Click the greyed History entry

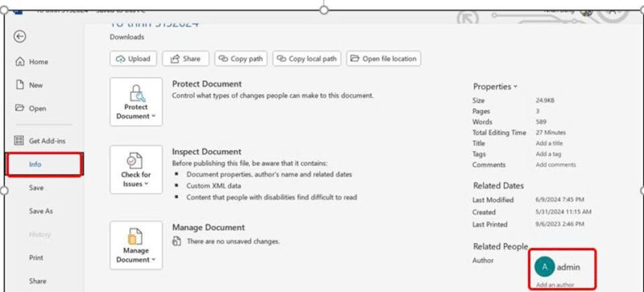tap(39, 235)
